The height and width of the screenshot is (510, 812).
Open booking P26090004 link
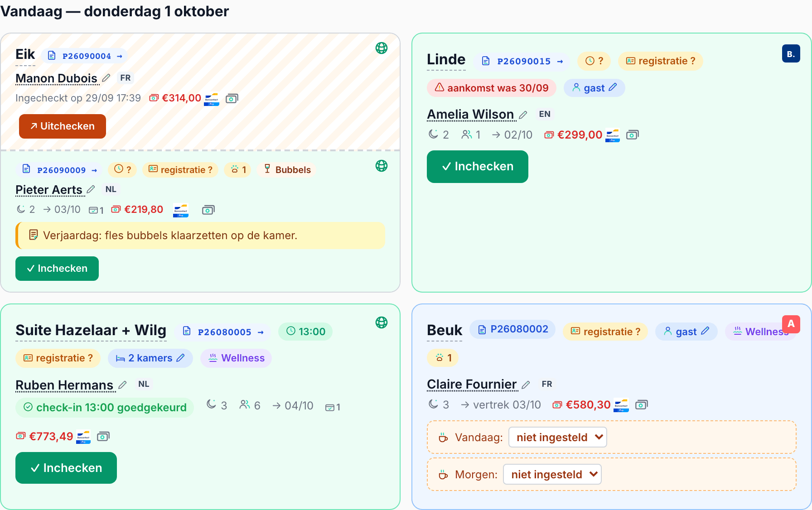[85, 56]
